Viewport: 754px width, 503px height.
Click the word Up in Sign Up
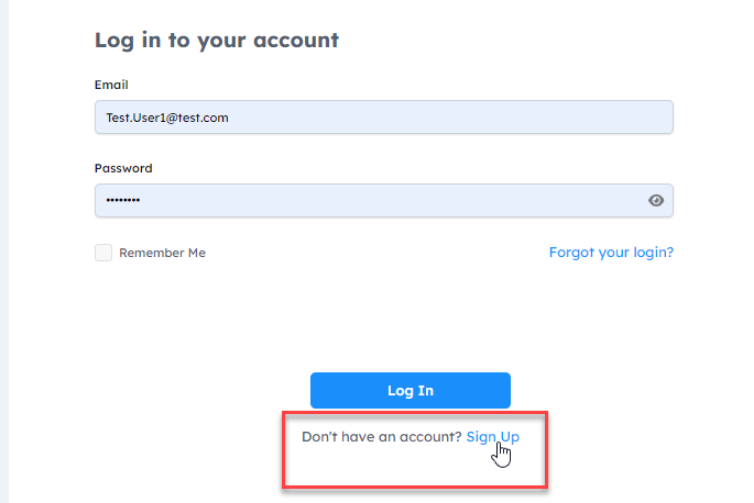(x=510, y=437)
